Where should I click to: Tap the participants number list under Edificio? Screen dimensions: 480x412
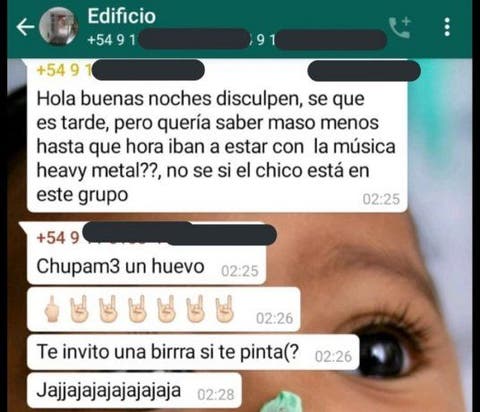tap(237, 40)
